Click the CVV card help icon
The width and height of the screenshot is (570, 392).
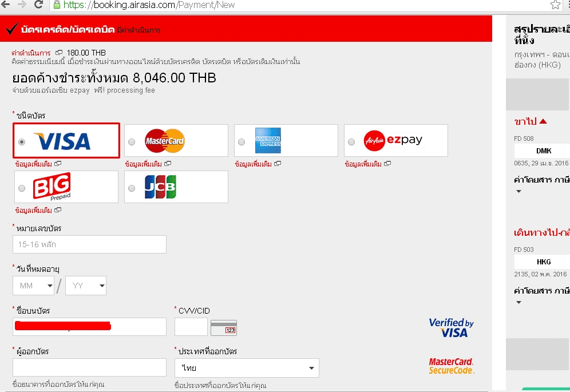tap(224, 328)
